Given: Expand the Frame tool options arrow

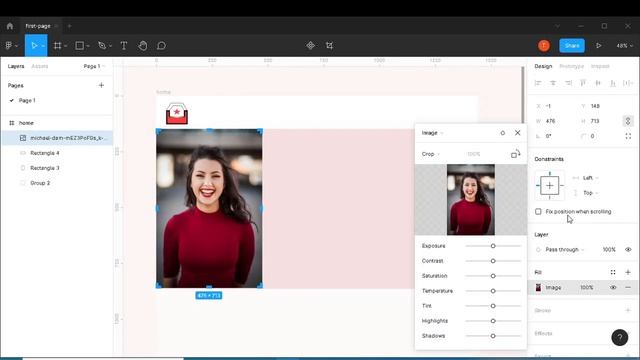Looking at the screenshot, I should click(65, 46).
